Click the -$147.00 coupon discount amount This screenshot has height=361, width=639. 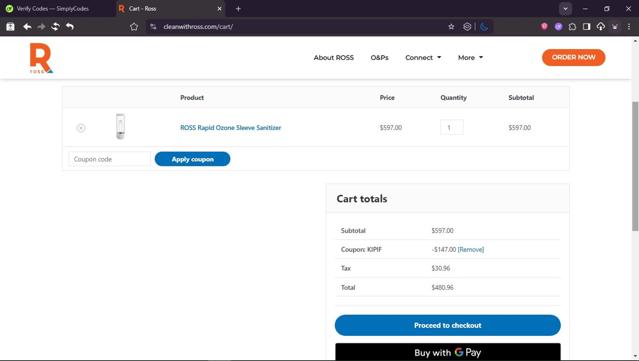click(443, 249)
